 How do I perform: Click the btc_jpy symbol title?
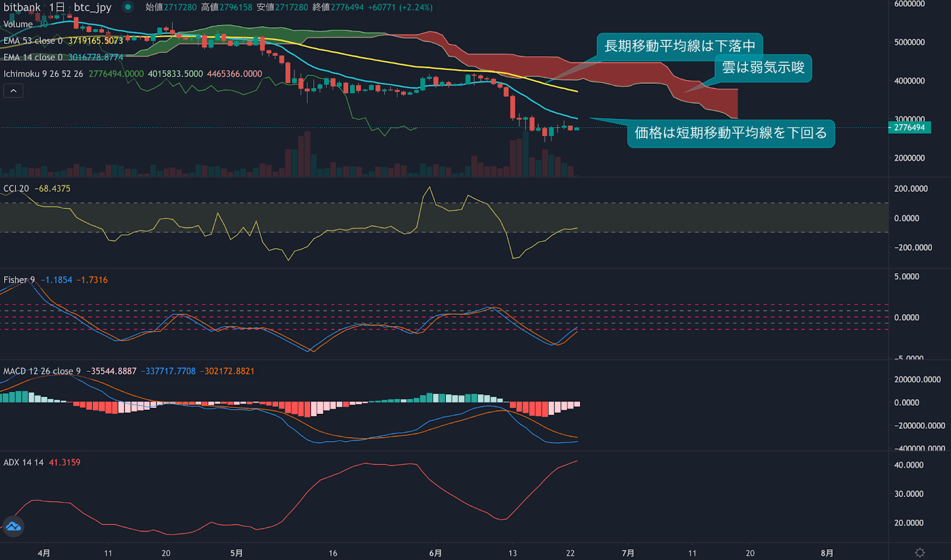coord(92,7)
